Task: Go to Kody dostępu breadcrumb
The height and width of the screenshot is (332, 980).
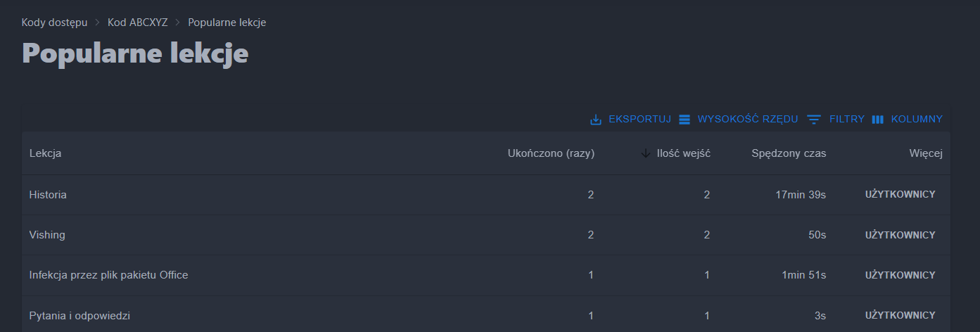Action: pos(54,23)
